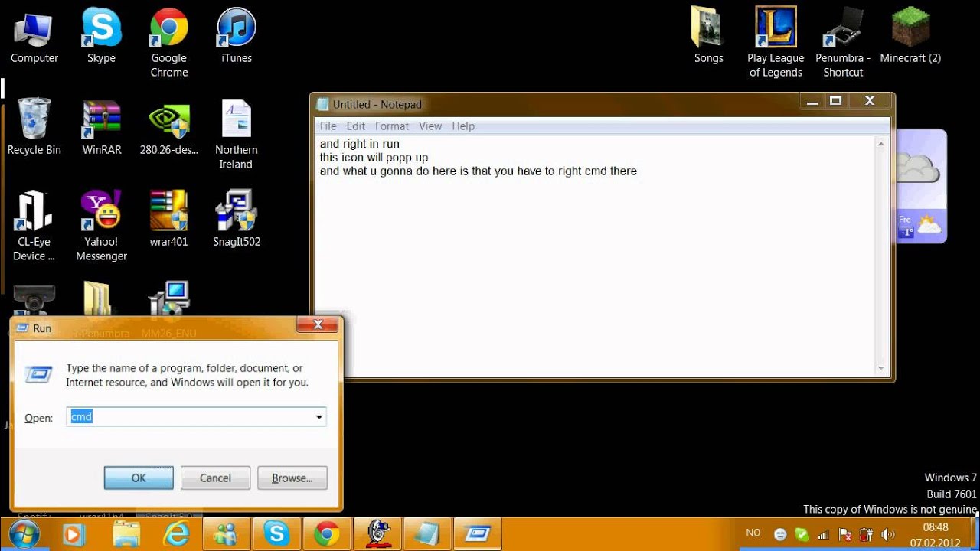Open the Google Chrome desktop shortcut
Viewport: 980px width, 551px height.
tap(169, 43)
